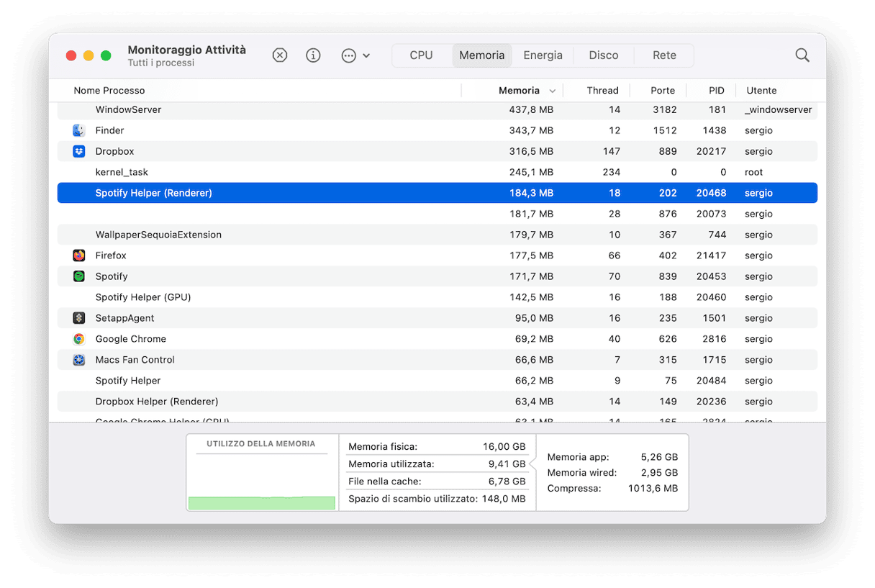This screenshot has height=588, width=875.
Task: Toggle sort order on Memoria column chevron
Action: click(x=553, y=91)
